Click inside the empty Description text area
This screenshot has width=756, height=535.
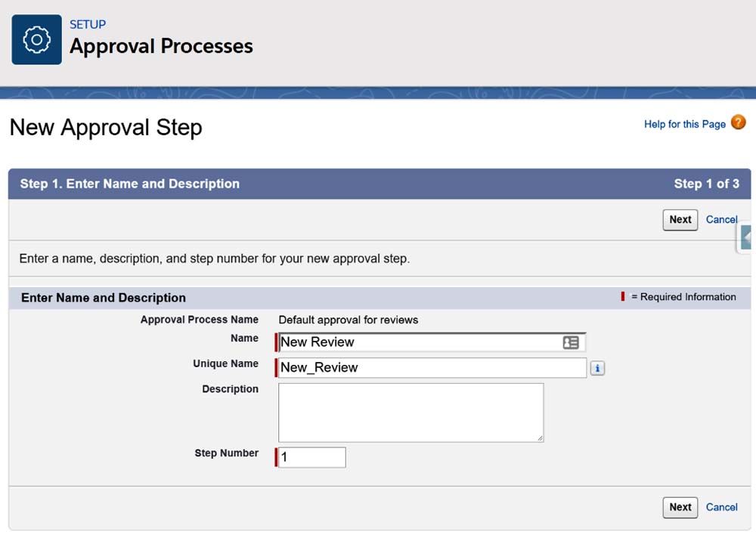tap(411, 412)
